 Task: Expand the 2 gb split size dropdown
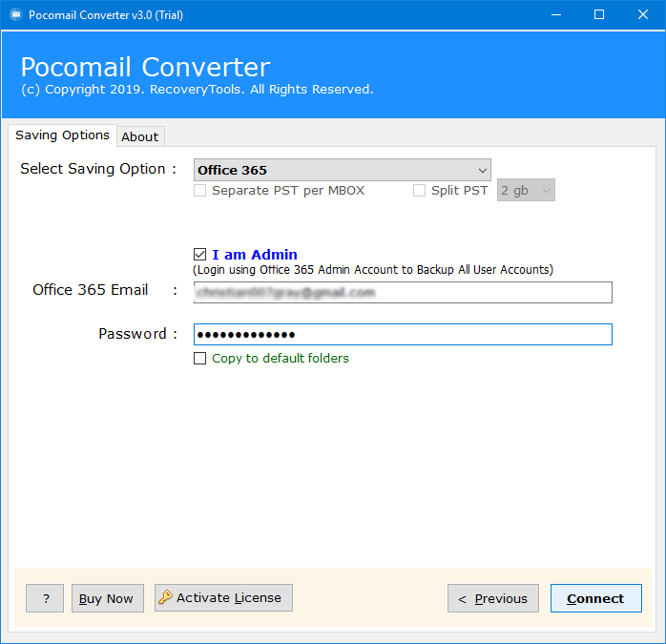click(x=526, y=190)
